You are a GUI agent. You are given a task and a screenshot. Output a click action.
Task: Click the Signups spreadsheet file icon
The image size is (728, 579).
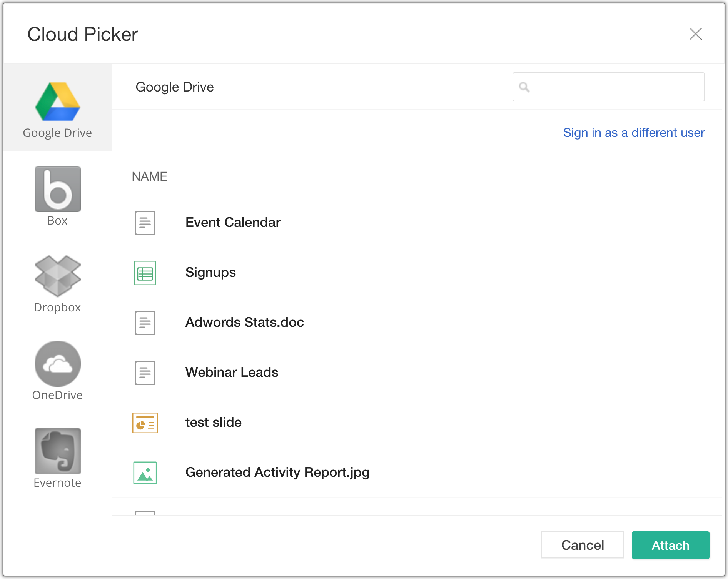coord(145,273)
